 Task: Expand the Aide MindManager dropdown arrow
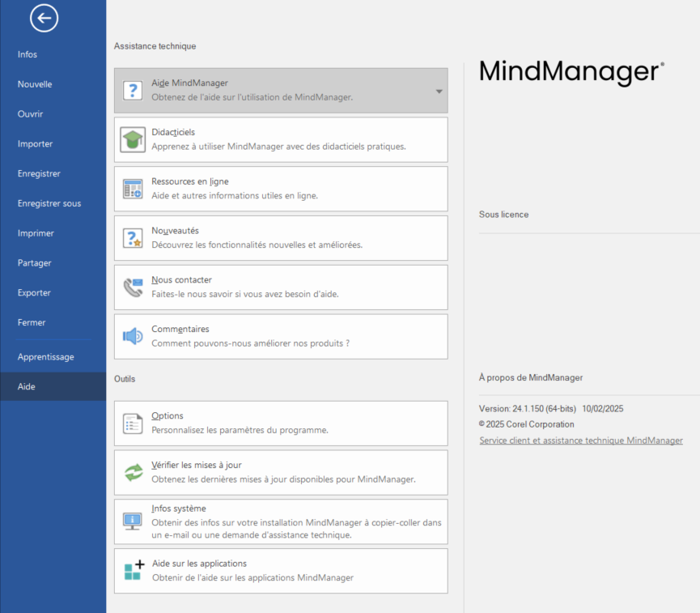pos(439,92)
